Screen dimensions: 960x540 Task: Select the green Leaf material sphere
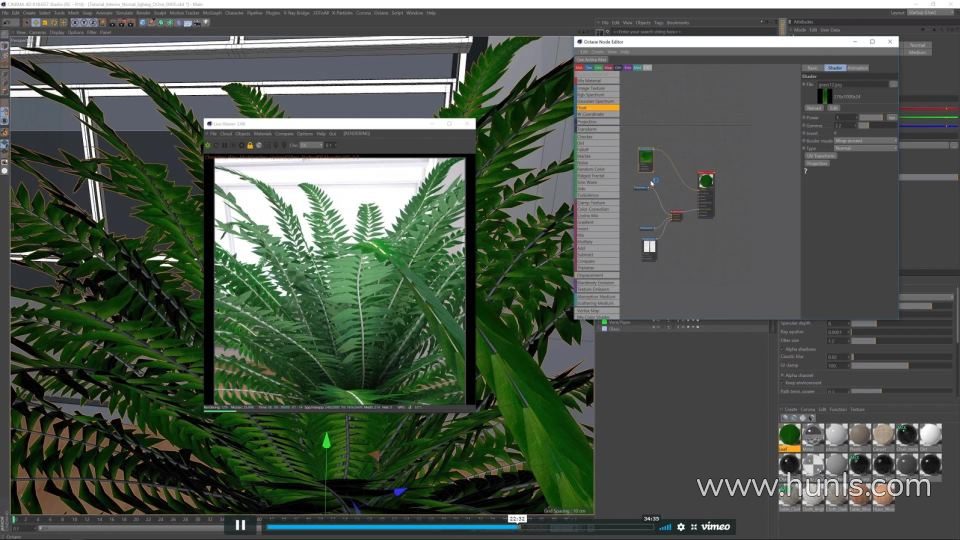790,435
